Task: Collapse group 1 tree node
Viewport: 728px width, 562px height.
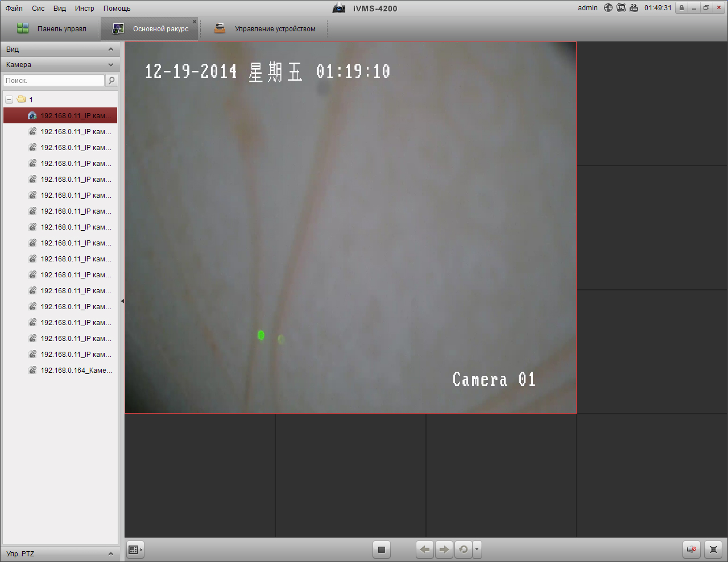Action: pos(9,99)
